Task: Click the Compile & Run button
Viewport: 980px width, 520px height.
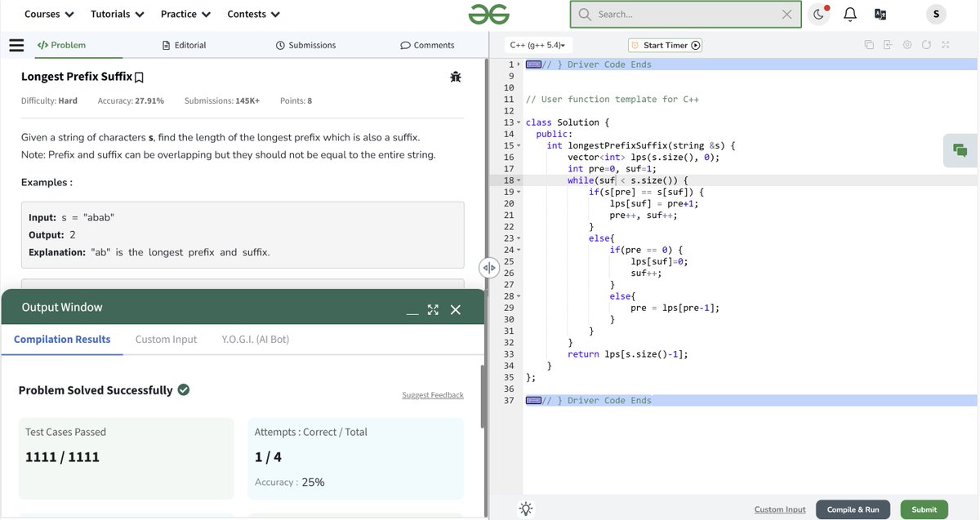Action: point(853,509)
